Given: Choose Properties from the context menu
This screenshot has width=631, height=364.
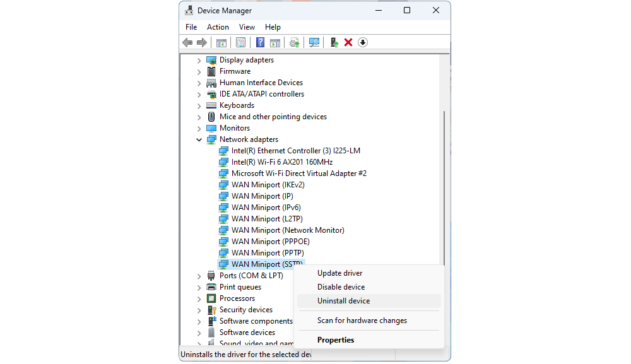Looking at the screenshot, I should [369, 340].
